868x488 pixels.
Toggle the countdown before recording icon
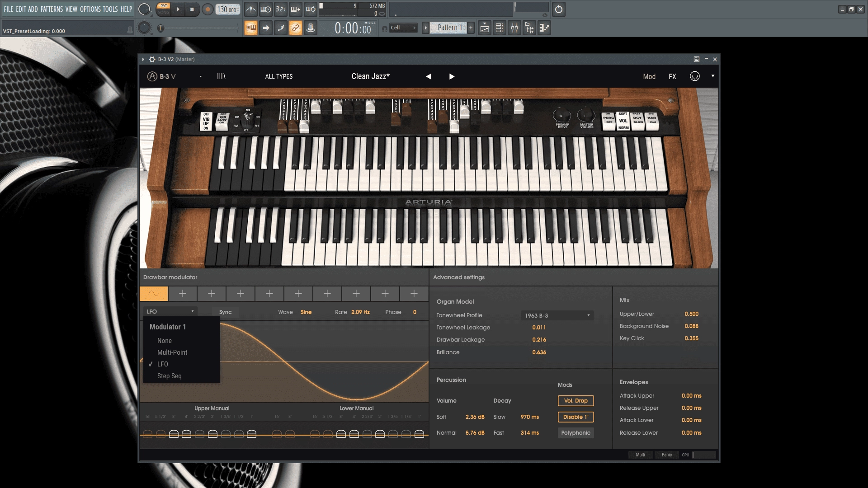click(281, 9)
